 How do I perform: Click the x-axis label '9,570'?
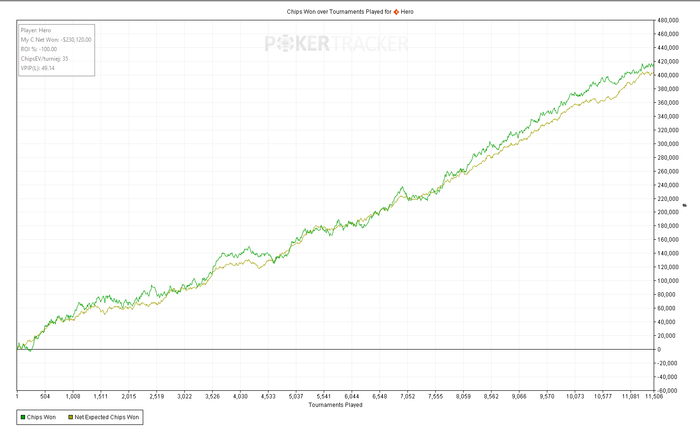[547, 396]
